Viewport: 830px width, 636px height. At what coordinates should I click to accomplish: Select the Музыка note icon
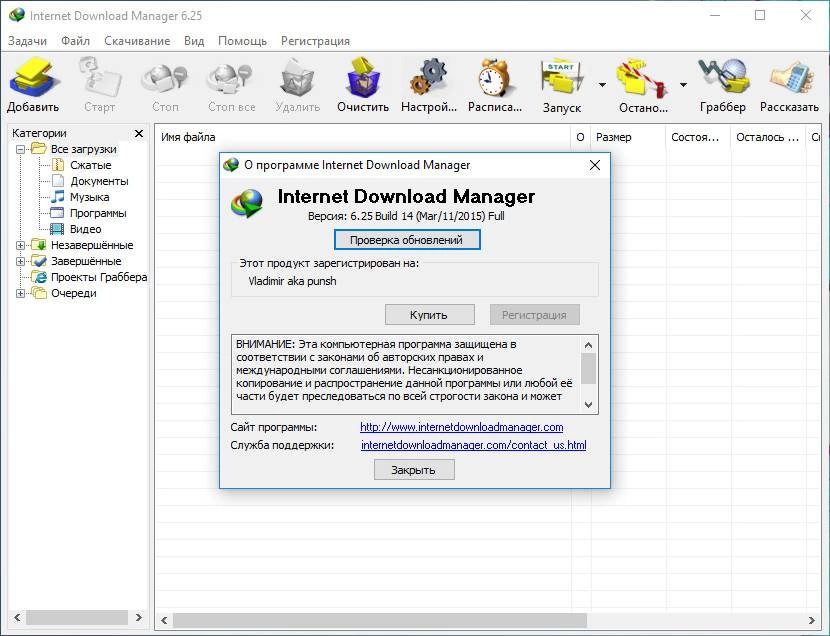tap(58, 197)
